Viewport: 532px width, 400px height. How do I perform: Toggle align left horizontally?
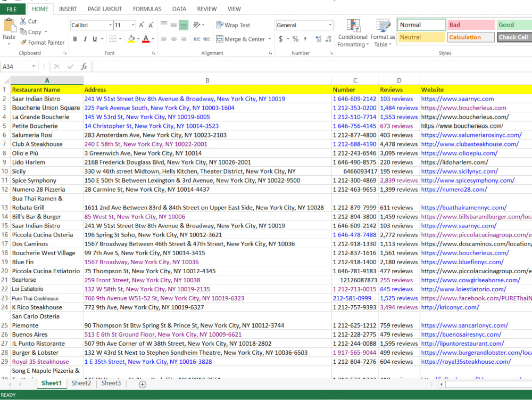coord(164,39)
